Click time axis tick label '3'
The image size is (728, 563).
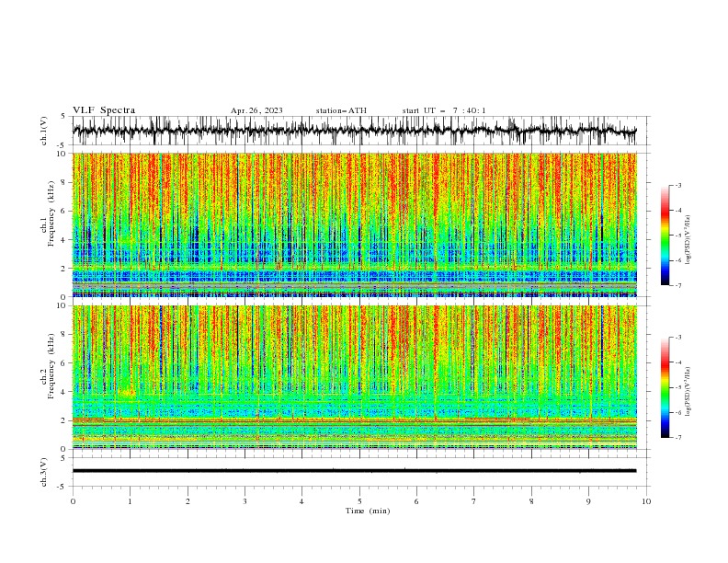click(x=245, y=501)
